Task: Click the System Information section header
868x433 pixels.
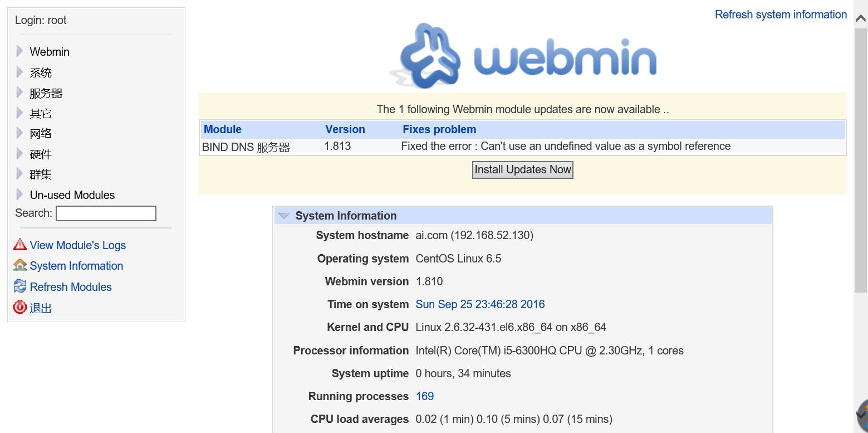Action: (522, 216)
